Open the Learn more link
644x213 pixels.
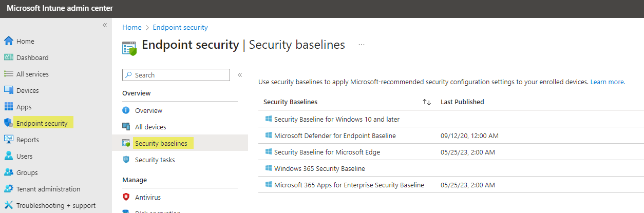coord(608,82)
